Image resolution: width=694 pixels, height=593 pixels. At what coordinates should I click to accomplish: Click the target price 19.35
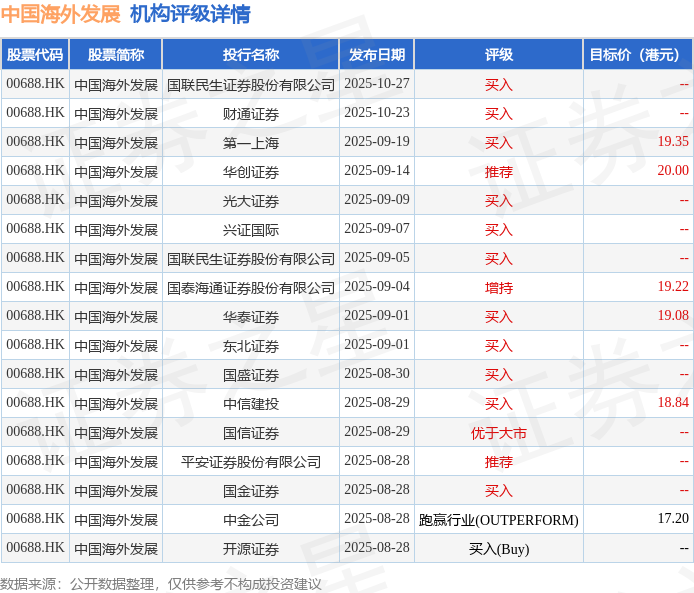[x=673, y=141]
